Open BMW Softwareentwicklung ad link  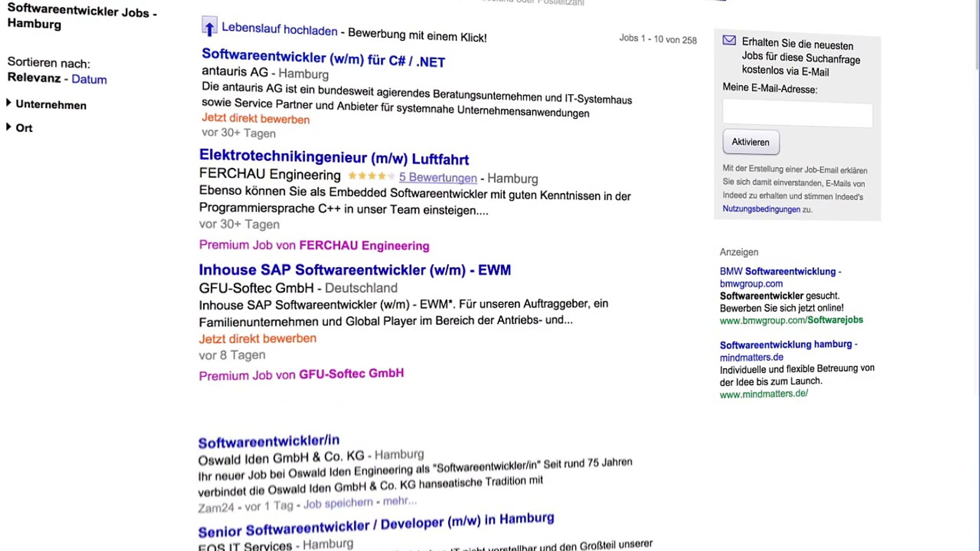(780, 271)
